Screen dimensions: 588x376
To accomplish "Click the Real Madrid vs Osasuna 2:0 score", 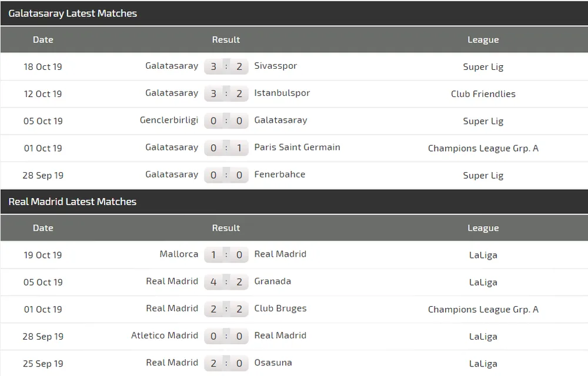I will 226,363.
